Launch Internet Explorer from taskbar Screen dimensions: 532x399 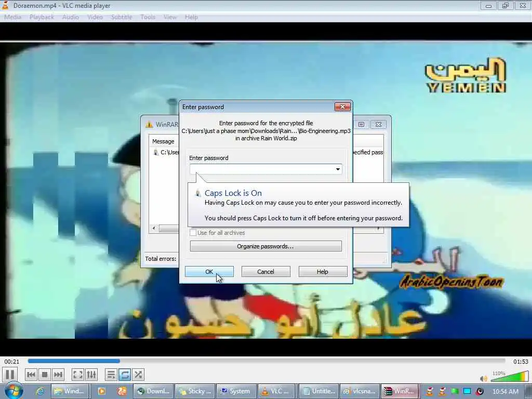(40, 391)
